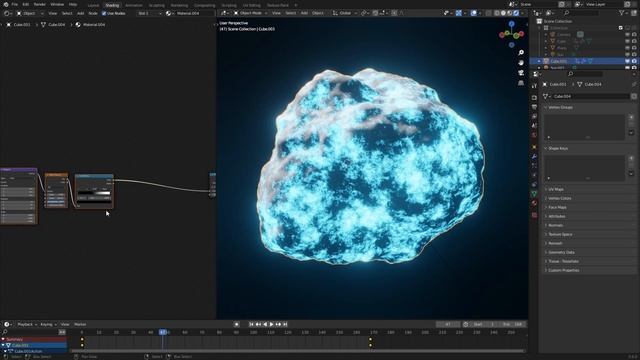The width and height of the screenshot is (640, 360).
Task: Toggle the camera view icon in viewport
Action: [x=521, y=73]
